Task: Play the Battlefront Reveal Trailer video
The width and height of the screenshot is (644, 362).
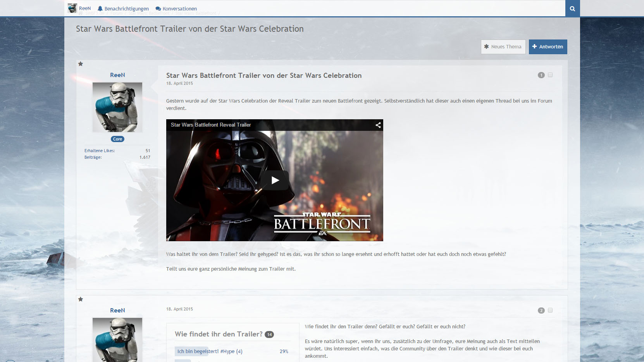Action: tap(275, 180)
